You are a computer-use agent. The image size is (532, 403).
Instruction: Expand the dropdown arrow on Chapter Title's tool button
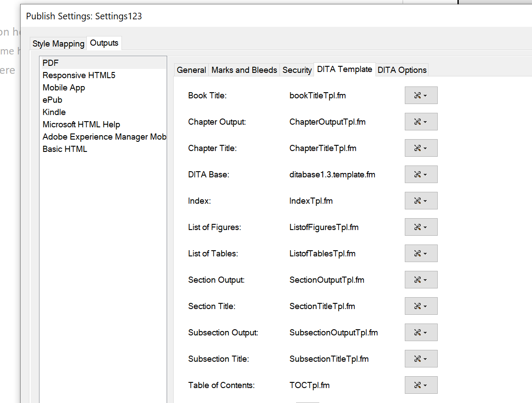point(426,148)
